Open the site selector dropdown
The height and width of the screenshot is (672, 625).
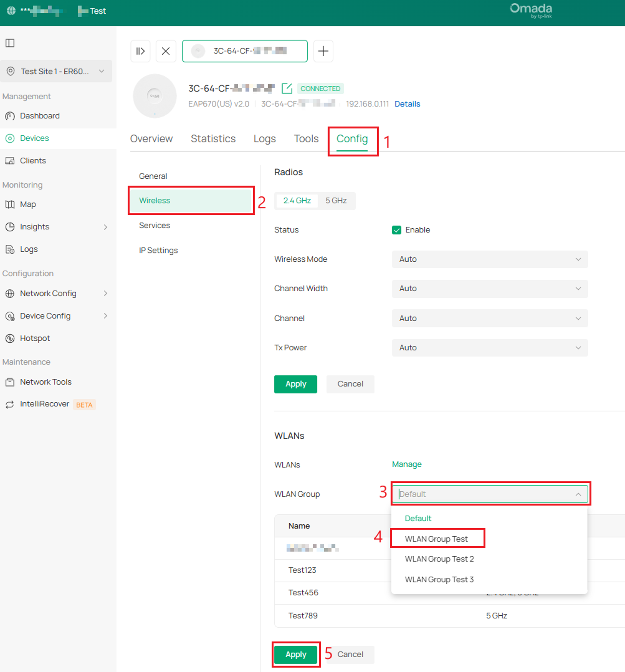tap(56, 71)
